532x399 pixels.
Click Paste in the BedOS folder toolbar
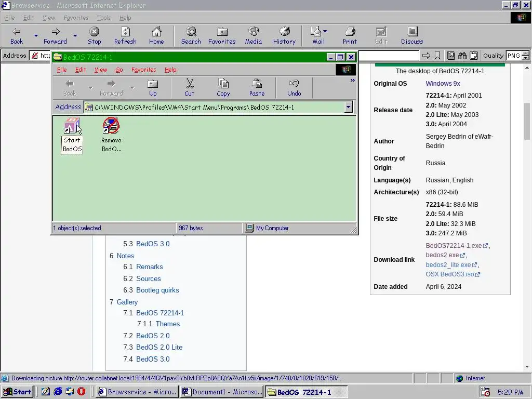coord(257,88)
